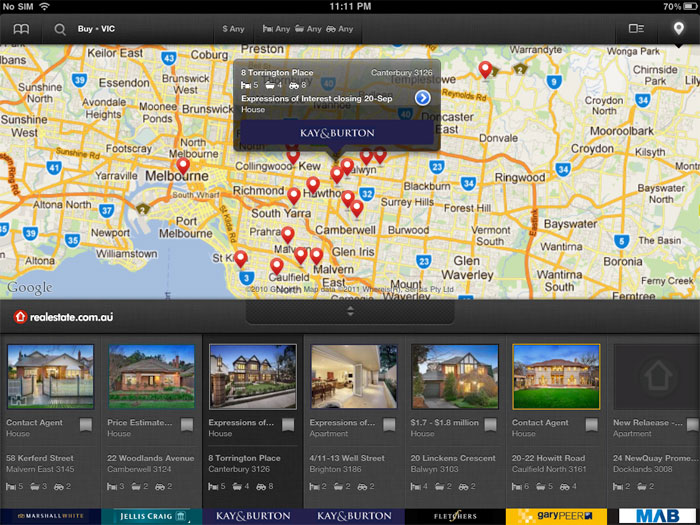Select map pin near St Kilda

pyautogui.click(x=241, y=258)
